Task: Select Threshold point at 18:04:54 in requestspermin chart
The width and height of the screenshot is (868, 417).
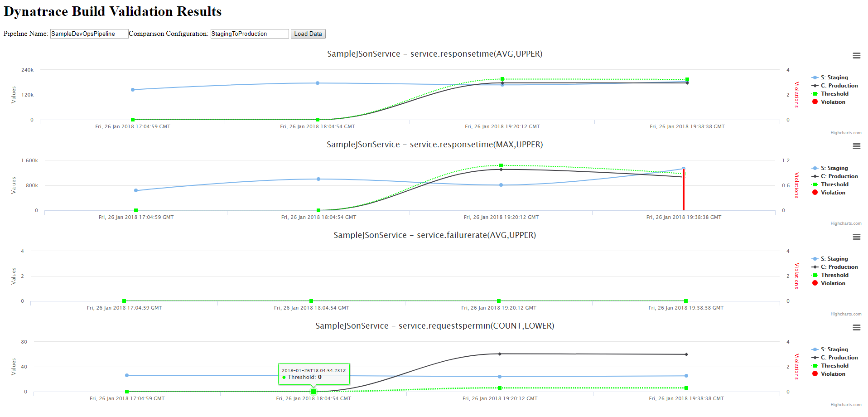Action: [x=313, y=392]
